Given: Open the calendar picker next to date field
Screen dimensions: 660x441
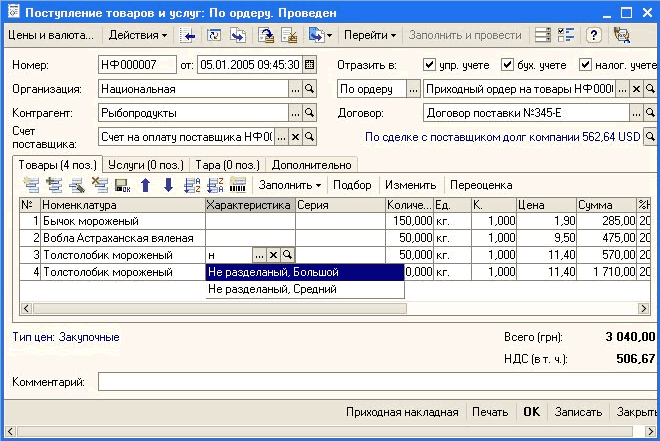Looking at the screenshot, I should point(309,65).
